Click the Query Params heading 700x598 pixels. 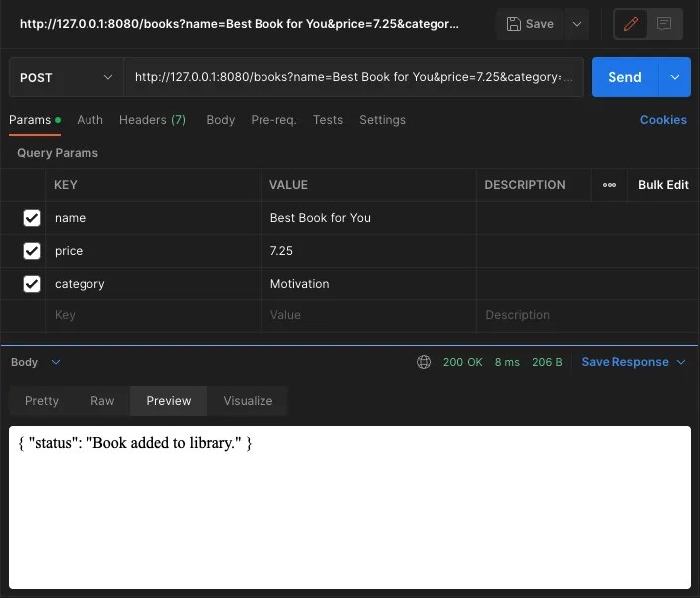coord(58,153)
